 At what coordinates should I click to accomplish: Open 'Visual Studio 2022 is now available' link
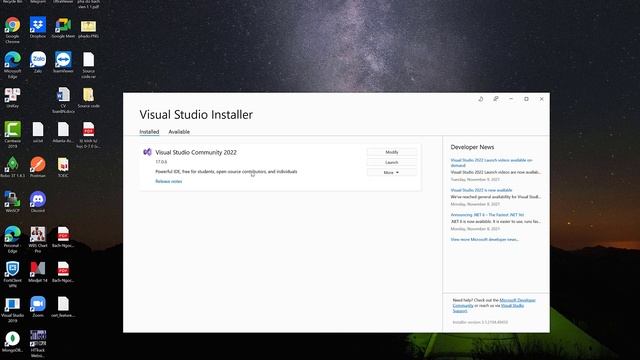481,190
